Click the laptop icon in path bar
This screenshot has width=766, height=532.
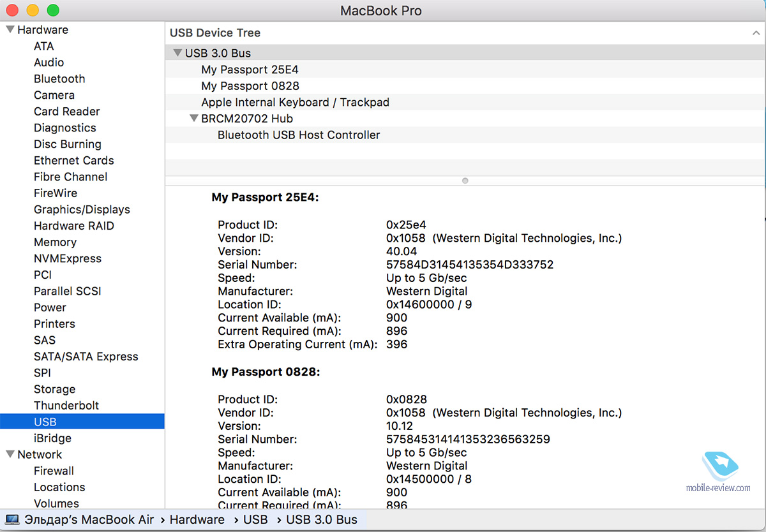(12, 519)
